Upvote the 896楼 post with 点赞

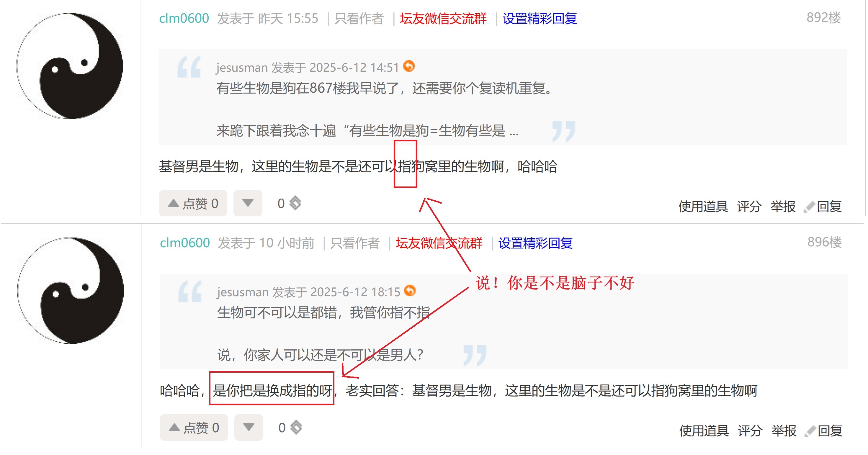[x=194, y=427]
